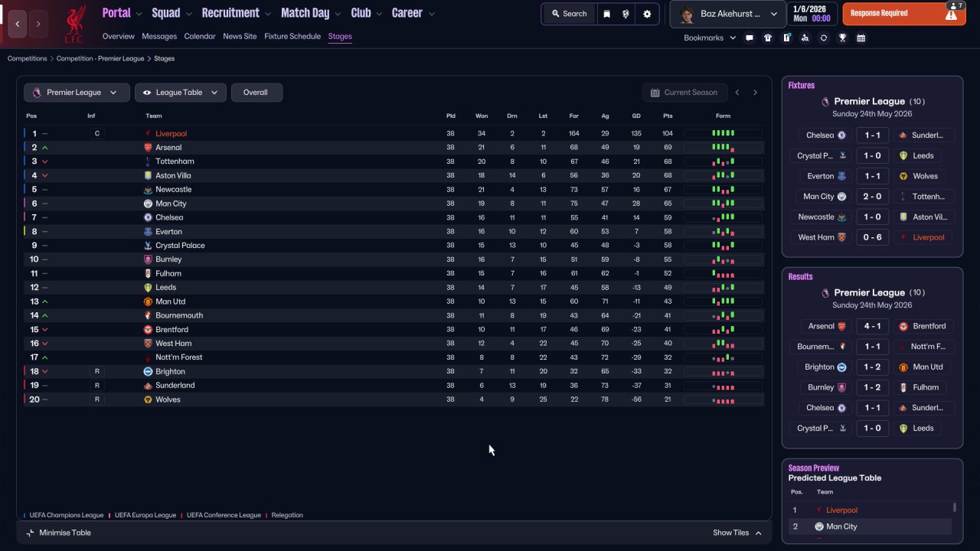Go back with the left arrow button
Image resolution: width=980 pixels, height=551 pixels.
[x=18, y=24]
